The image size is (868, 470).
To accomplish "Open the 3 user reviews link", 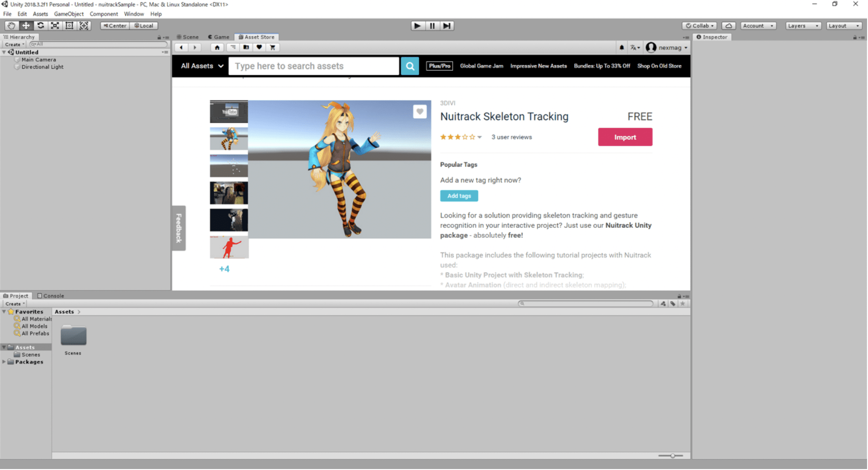I will click(512, 137).
